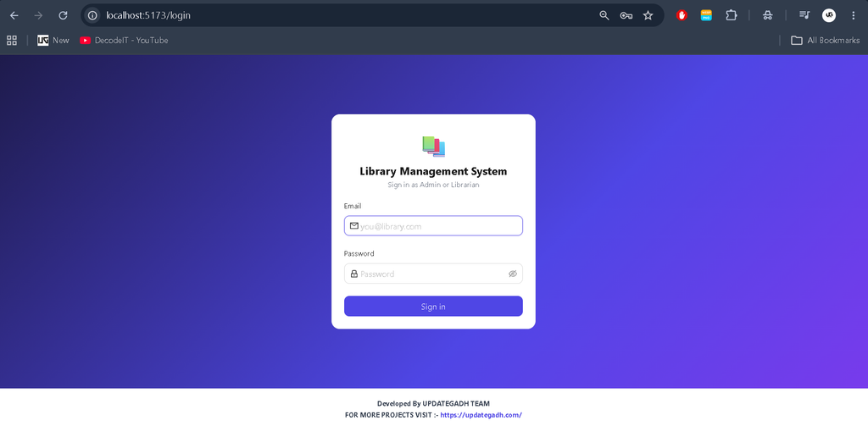Open the DecodeIT - YouTube bookmark
Image resolution: width=868 pixels, height=426 pixels.
click(x=124, y=40)
